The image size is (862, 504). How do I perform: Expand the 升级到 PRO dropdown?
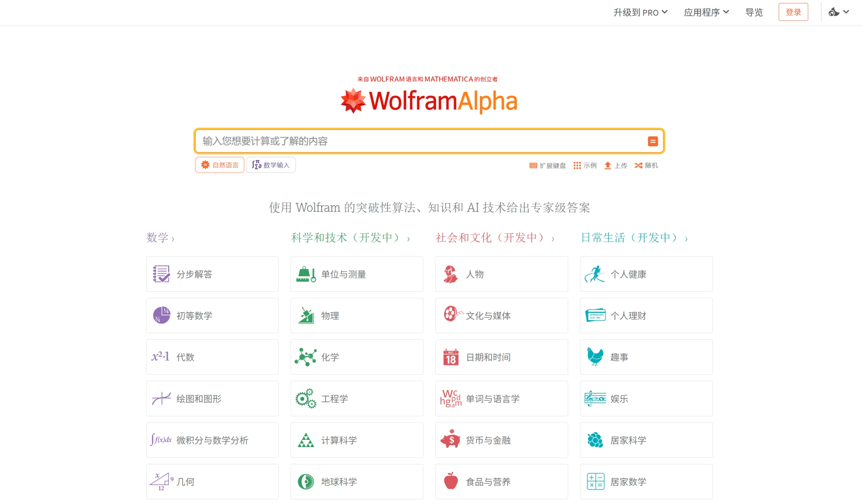click(640, 13)
